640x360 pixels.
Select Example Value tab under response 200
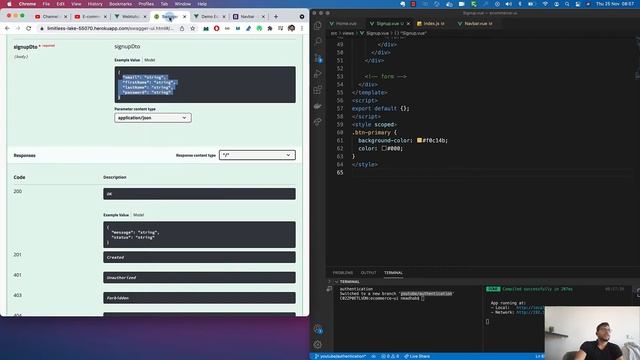(116, 215)
